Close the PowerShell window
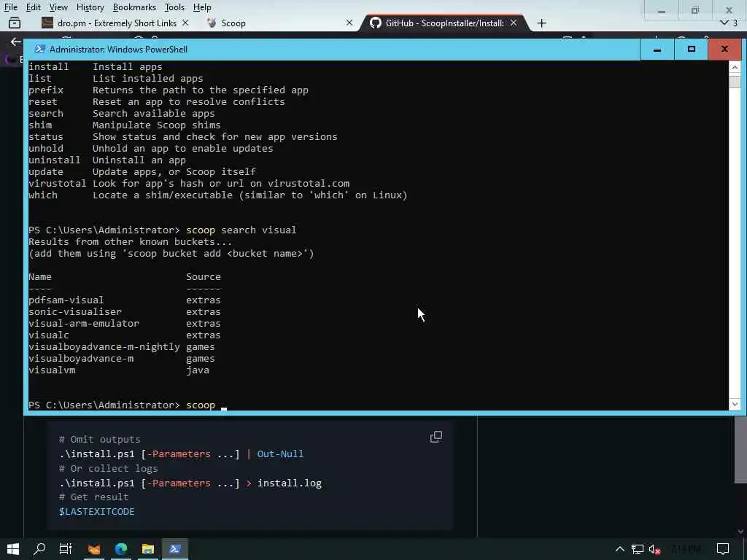 point(724,49)
